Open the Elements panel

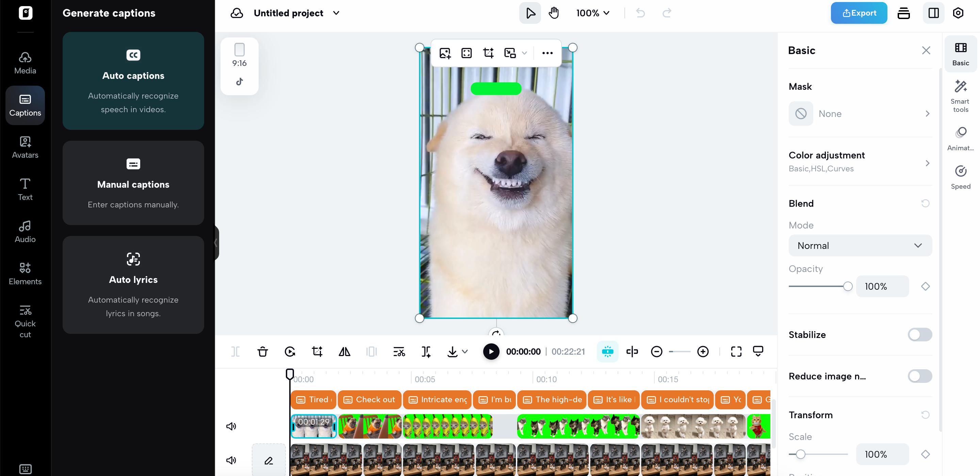point(24,273)
